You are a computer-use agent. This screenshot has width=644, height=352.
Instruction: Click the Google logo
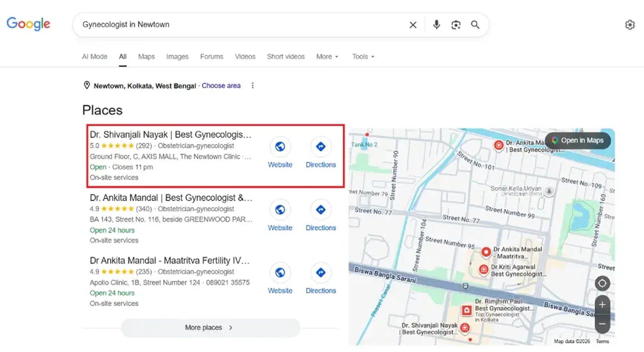(28, 24)
